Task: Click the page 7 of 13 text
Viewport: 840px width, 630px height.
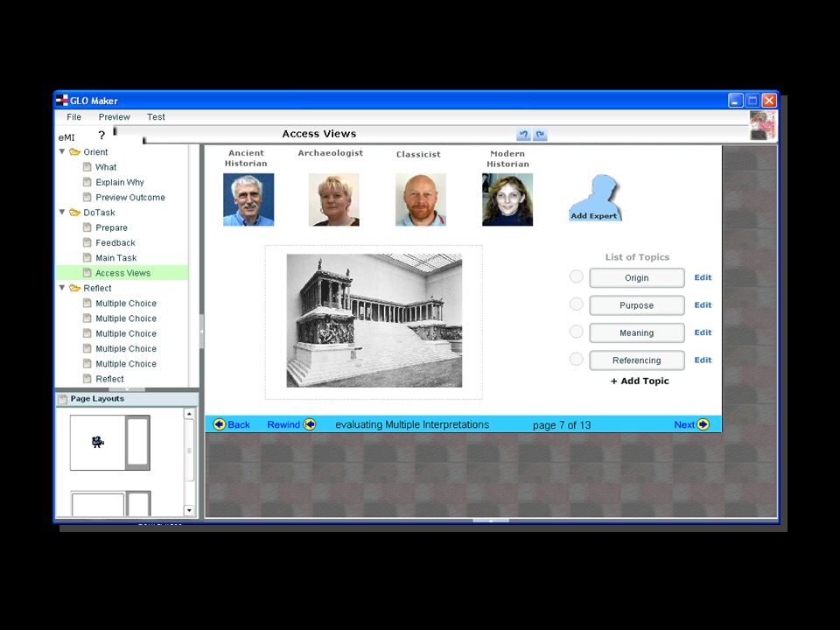Action: pyautogui.click(x=562, y=425)
